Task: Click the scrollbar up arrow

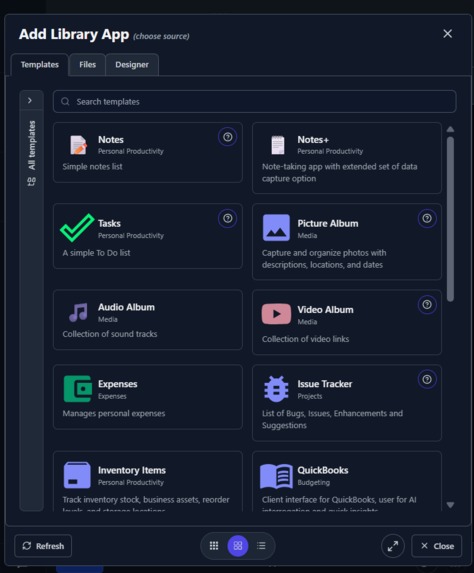Action: pos(450,129)
